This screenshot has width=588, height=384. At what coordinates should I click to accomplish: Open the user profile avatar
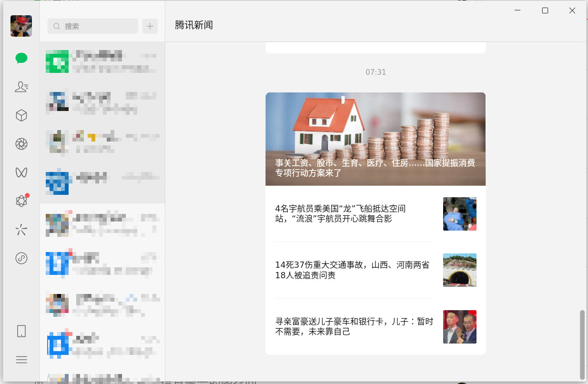pyautogui.click(x=21, y=26)
